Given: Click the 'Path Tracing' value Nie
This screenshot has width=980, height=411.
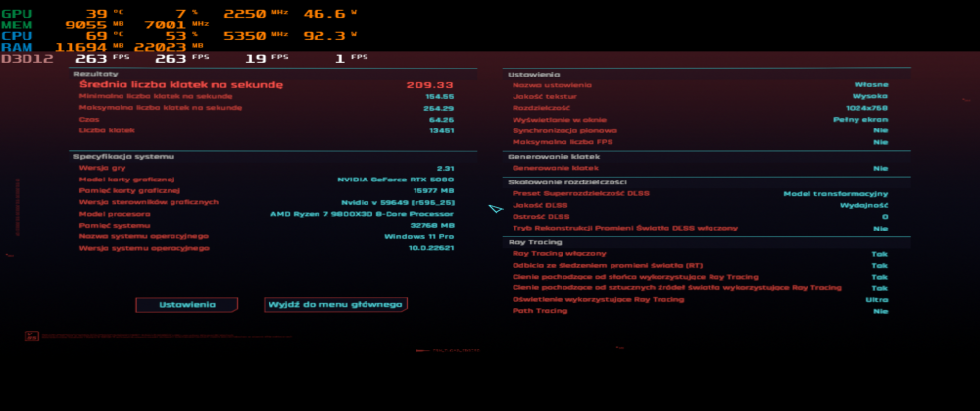Looking at the screenshot, I should point(881,311).
